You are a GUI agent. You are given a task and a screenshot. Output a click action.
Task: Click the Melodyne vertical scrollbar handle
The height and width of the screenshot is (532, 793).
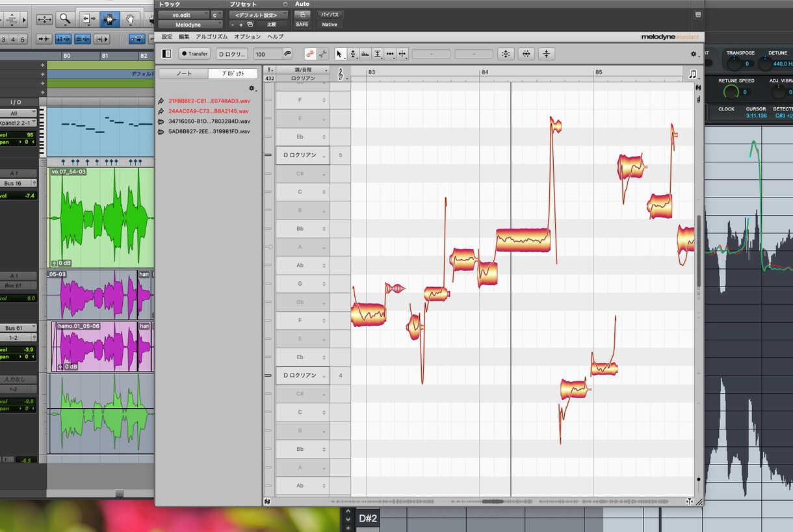(699, 251)
